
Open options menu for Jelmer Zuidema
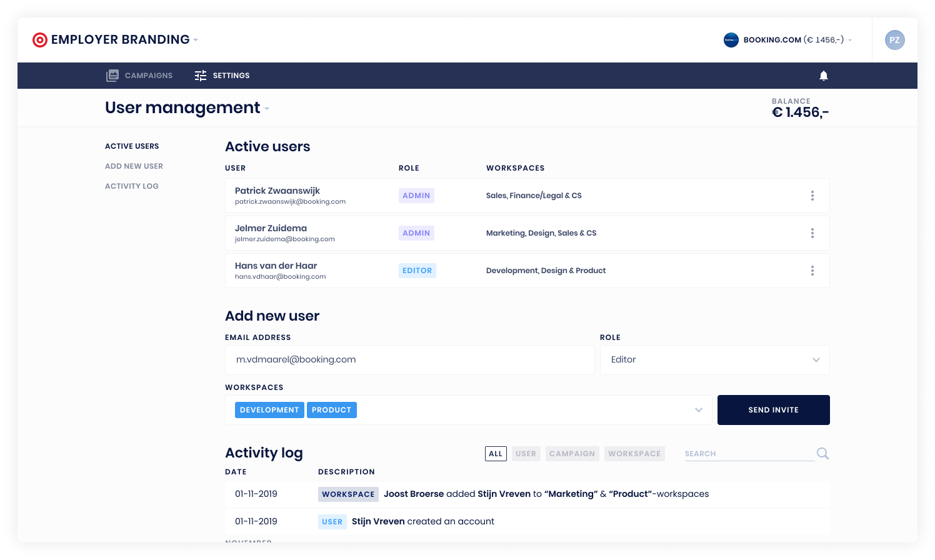pyautogui.click(x=812, y=233)
